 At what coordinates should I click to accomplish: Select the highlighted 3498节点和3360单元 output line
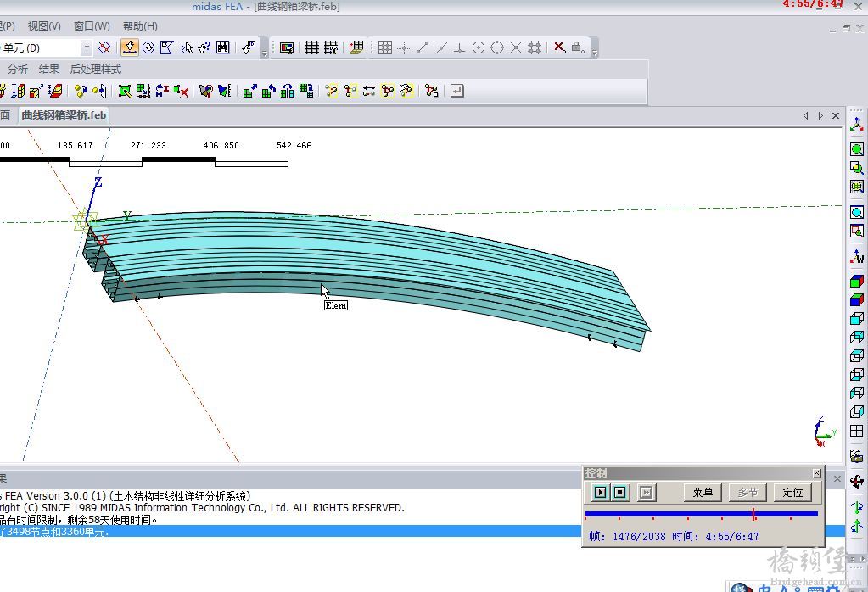point(290,531)
